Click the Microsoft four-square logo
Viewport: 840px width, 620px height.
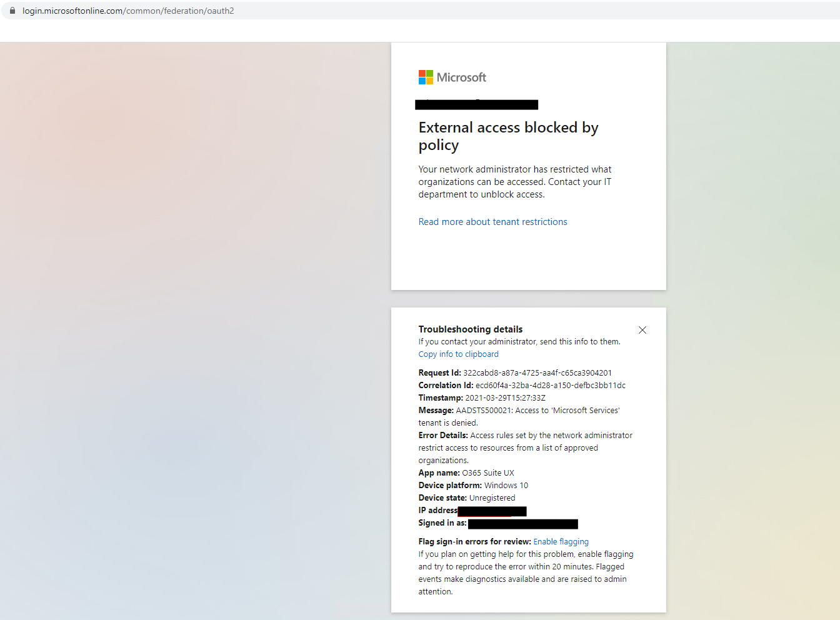[x=426, y=77]
